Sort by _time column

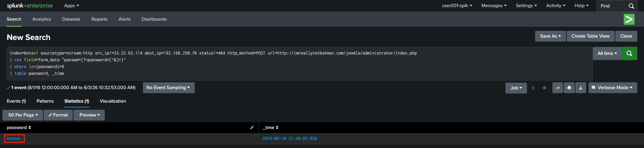point(270,128)
